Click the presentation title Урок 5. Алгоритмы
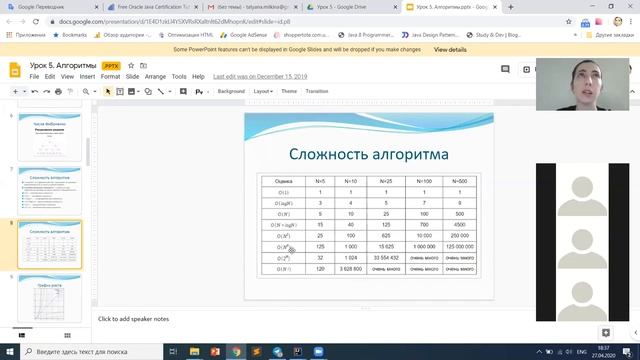Screen dimensions: 640x360 pyautogui.click(x=63, y=66)
